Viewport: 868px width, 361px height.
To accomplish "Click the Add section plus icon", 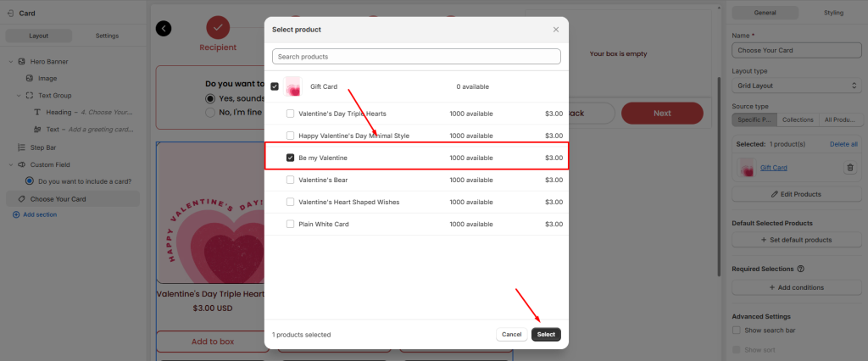I will click(x=16, y=215).
